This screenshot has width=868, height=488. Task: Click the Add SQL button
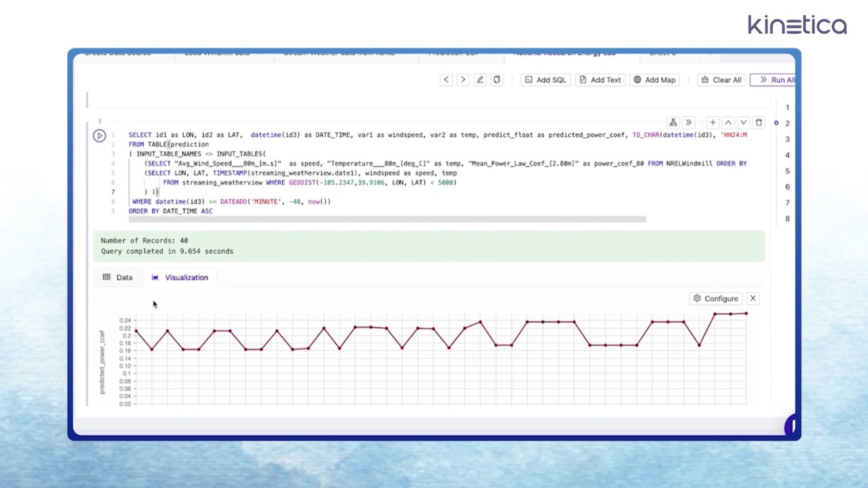click(545, 79)
